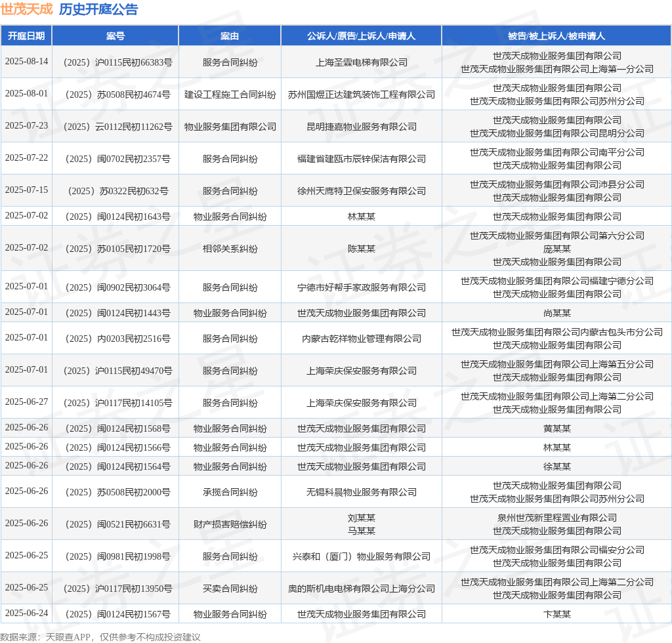Select case number (2025）沪0115民初49470号
The image size is (672, 643).
pos(118,371)
